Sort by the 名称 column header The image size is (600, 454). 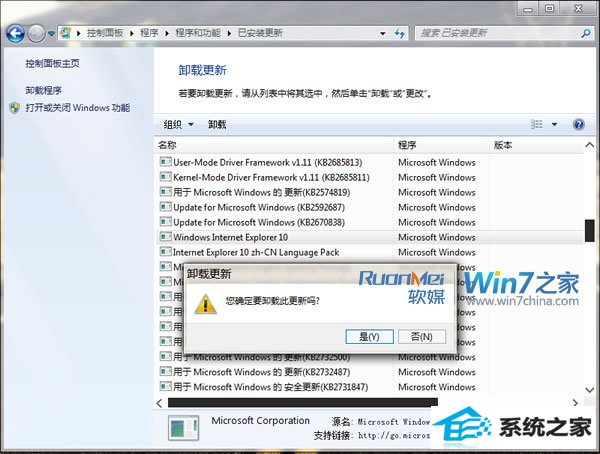point(275,145)
